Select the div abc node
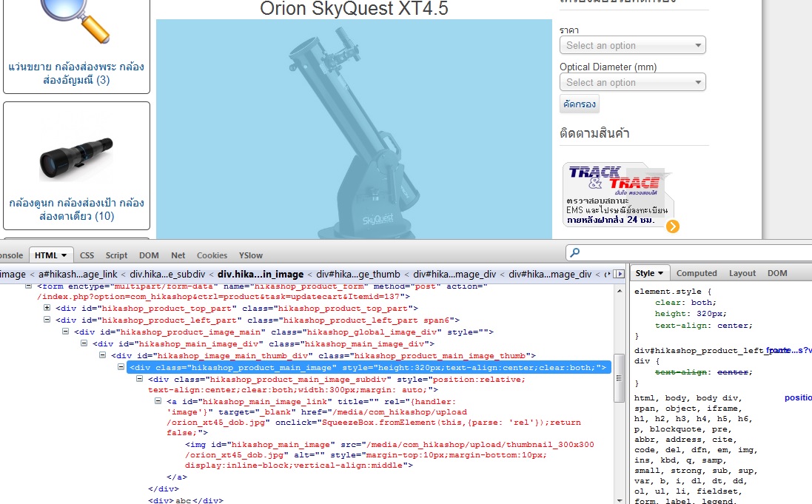The height and width of the screenshot is (504, 812). 185,500
